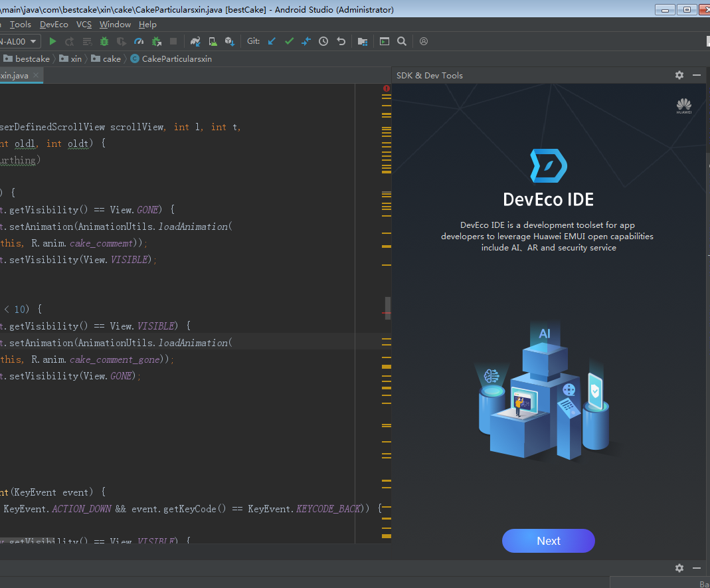The height and width of the screenshot is (588, 710).
Task: Rollback changes with the Git undo icon
Action: [x=340, y=41]
